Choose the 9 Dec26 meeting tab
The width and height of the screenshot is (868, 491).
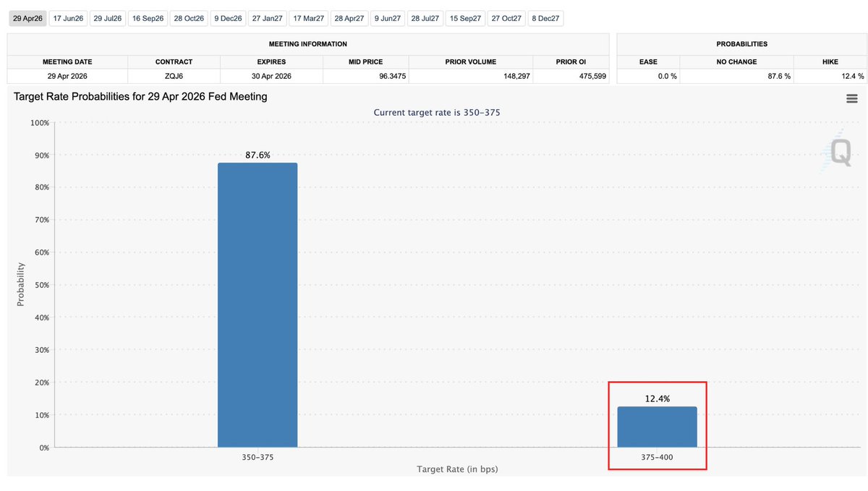[x=227, y=19]
